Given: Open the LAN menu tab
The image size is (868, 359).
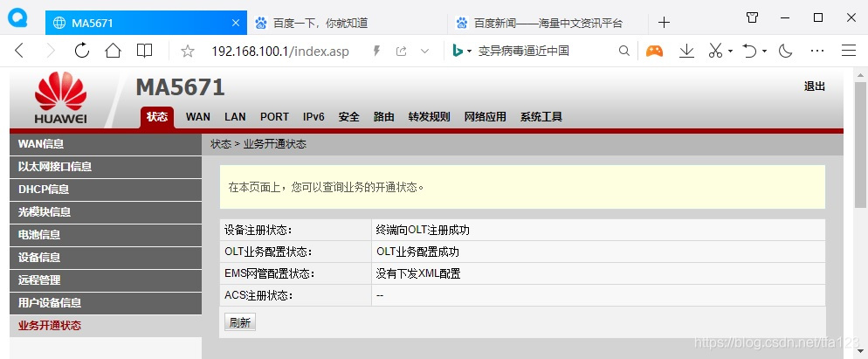Looking at the screenshot, I should (x=235, y=117).
